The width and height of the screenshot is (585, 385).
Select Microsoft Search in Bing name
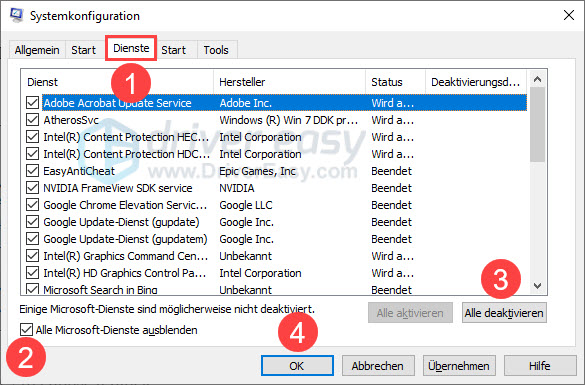point(100,289)
